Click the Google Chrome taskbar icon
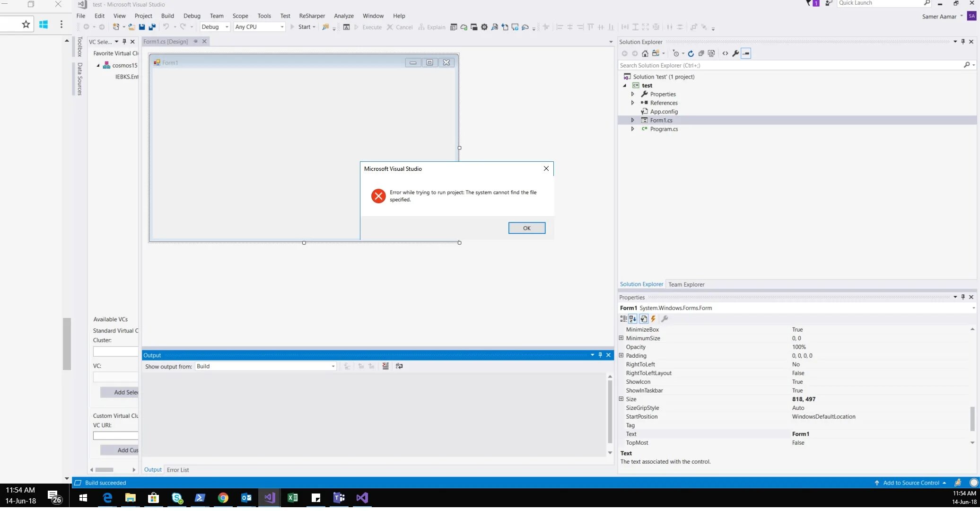 point(223,498)
